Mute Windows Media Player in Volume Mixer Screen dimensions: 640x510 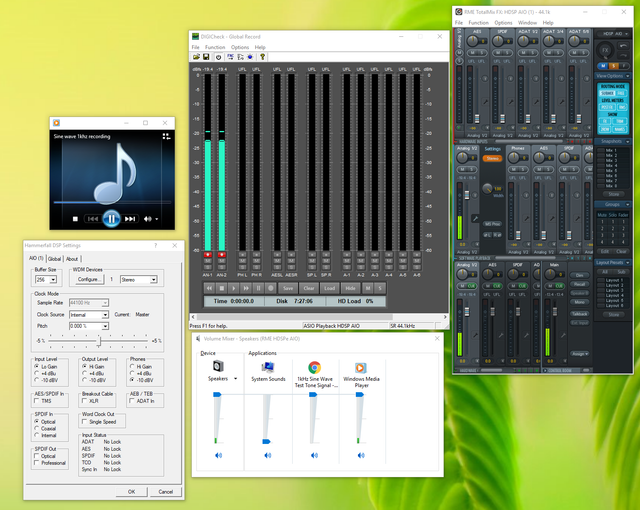point(361,455)
